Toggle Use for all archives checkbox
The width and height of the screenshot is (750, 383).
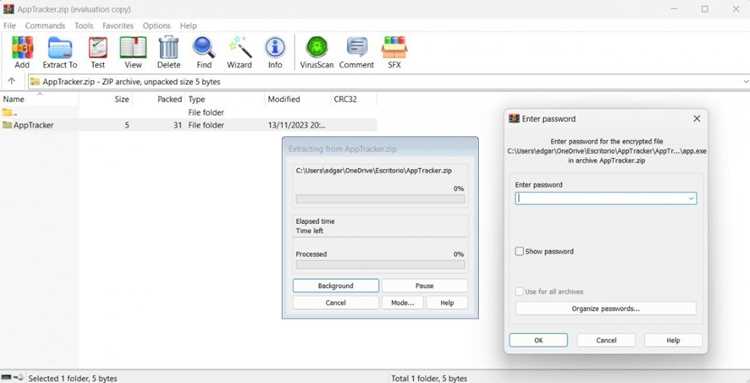pos(519,292)
